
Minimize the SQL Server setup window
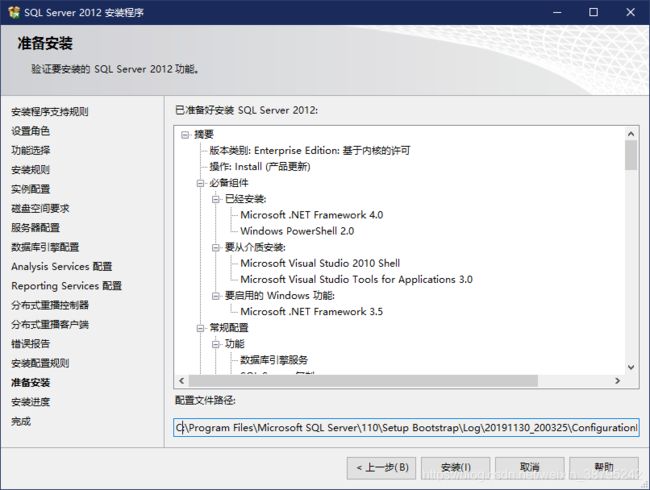pos(557,12)
